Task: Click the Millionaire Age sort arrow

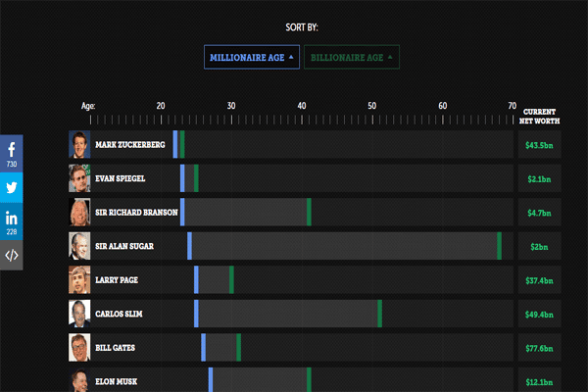Action: (x=291, y=58)
